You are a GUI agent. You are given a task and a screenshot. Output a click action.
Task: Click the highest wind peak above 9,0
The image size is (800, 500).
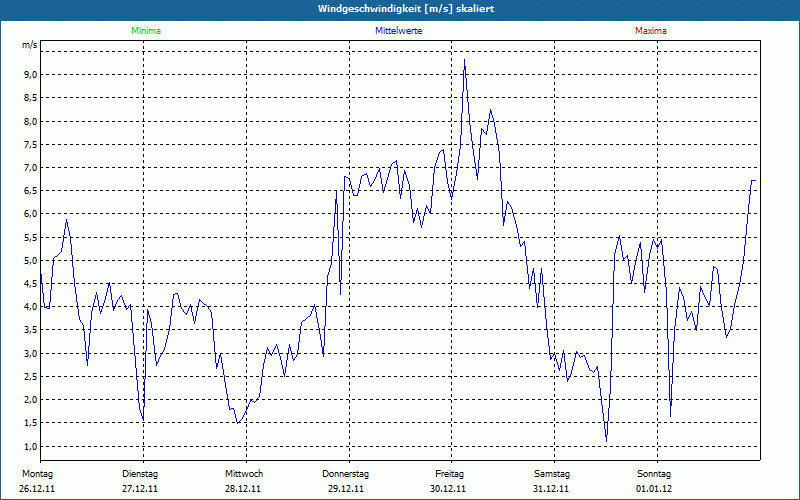click(464, 61)
